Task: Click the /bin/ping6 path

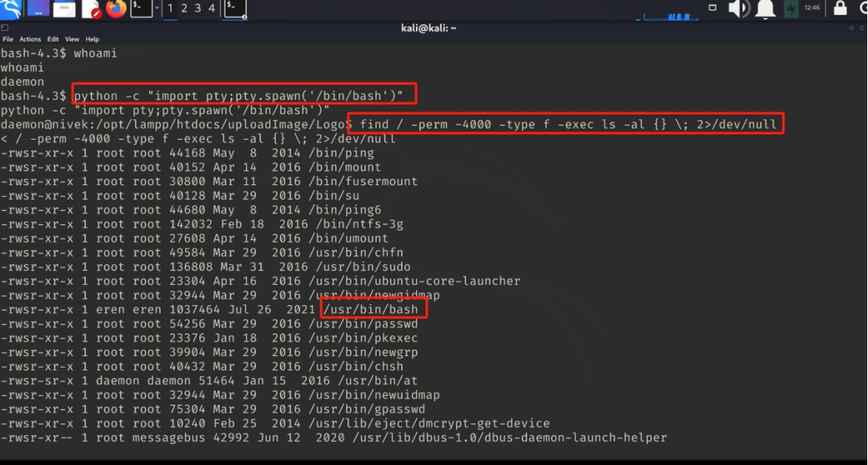Action: (345, 210)
